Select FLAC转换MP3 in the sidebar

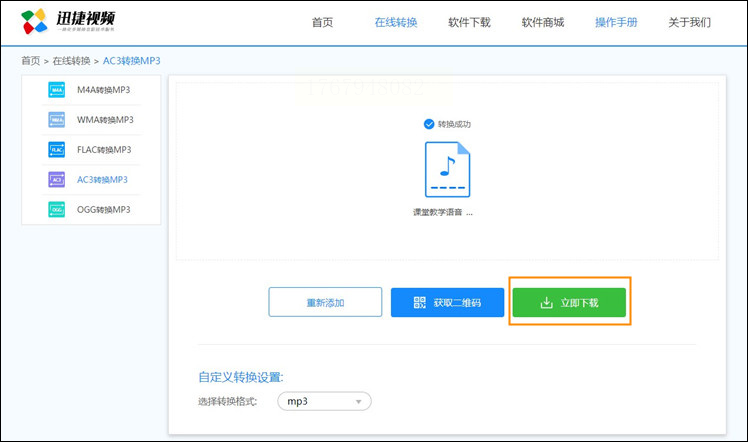(104, 150)
